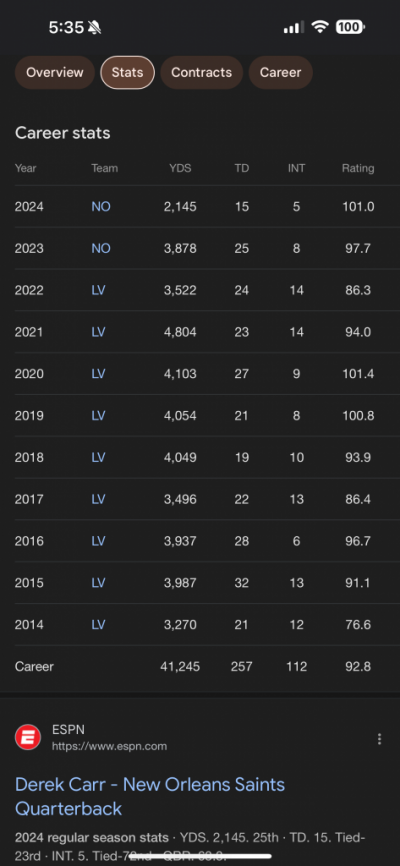The height and width of the screenshot is (866, 400).
Task: Tap the espn.com URL text
Action: pos(109,746)
